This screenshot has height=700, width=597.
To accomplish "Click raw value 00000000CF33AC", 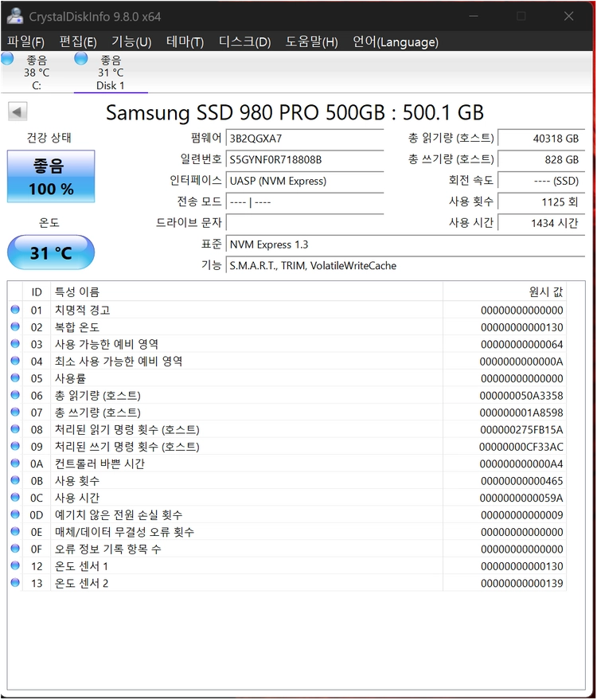I will point(521,447).
